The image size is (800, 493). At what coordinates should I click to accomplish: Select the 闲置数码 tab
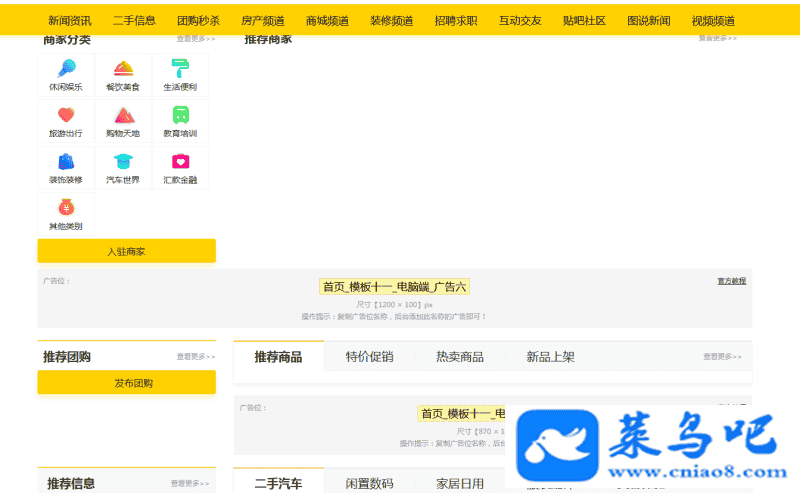pyautogui.click(x=369, y=483)
